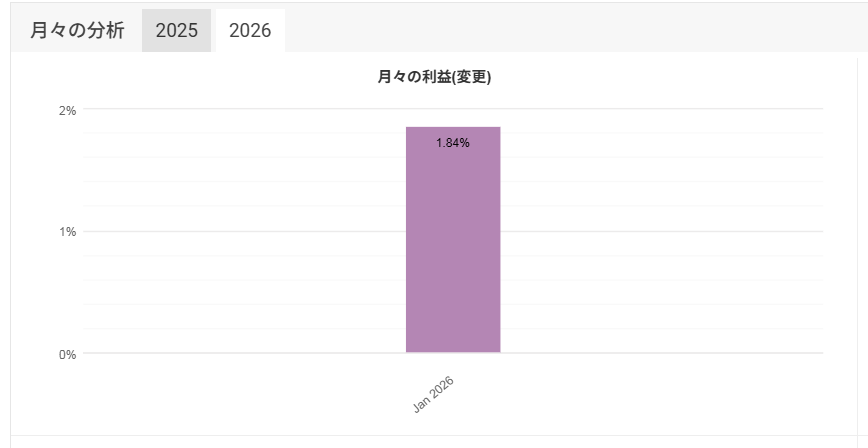Click empty plot area left of the bar
This screenshot has width=868, height=448.
click(x=240, y=290)
